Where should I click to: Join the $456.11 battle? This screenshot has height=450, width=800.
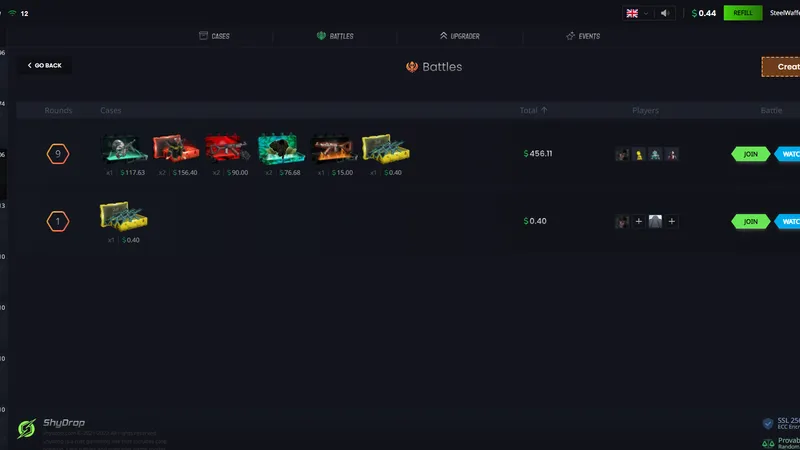(x=751, y=154)
